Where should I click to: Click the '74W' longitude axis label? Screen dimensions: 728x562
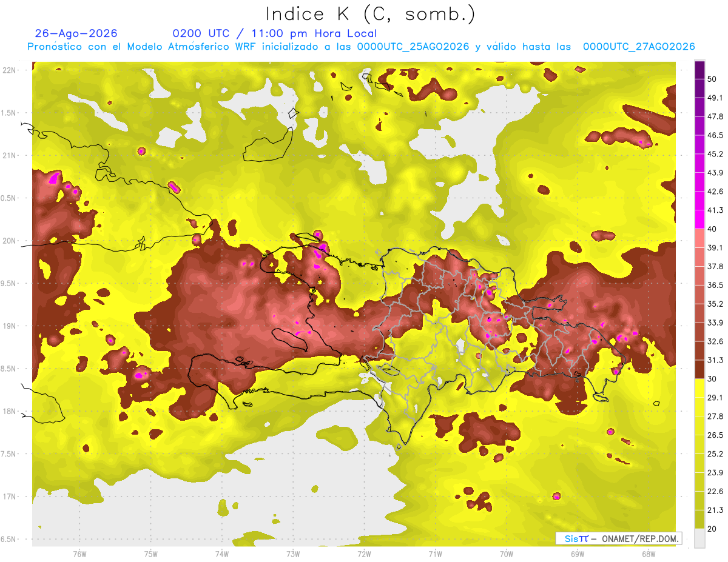pyautogui.click(x=222, y=554)
